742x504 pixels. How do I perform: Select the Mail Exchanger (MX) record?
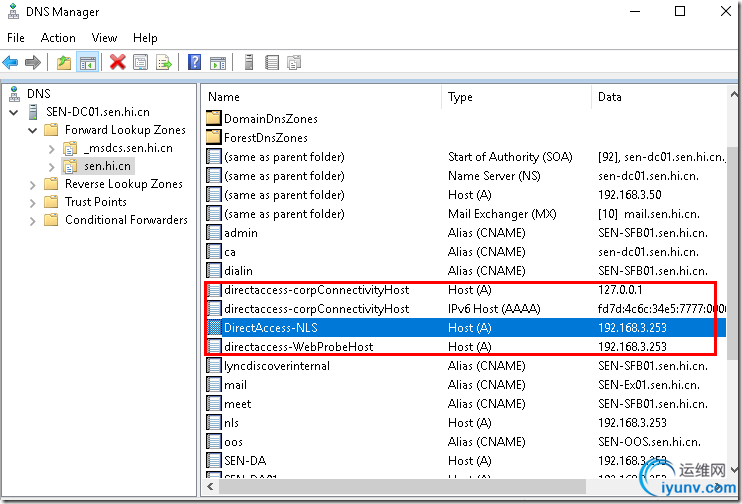[x=466, y=213]
